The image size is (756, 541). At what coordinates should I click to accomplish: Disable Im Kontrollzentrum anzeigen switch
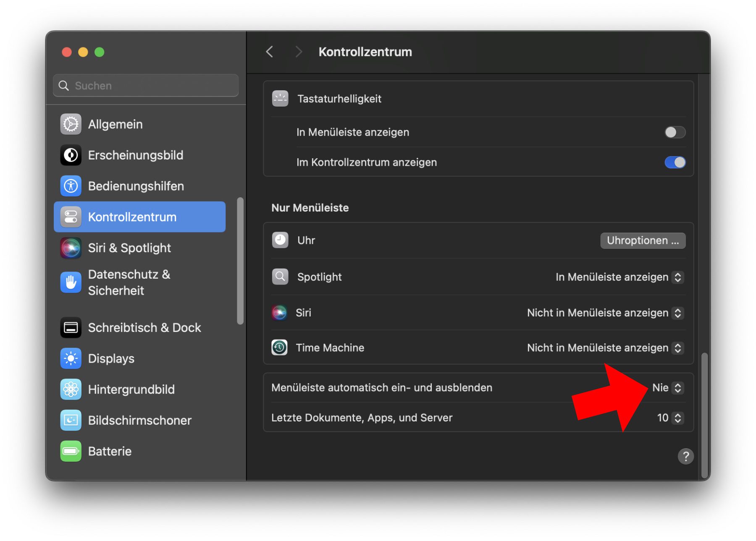675,162
